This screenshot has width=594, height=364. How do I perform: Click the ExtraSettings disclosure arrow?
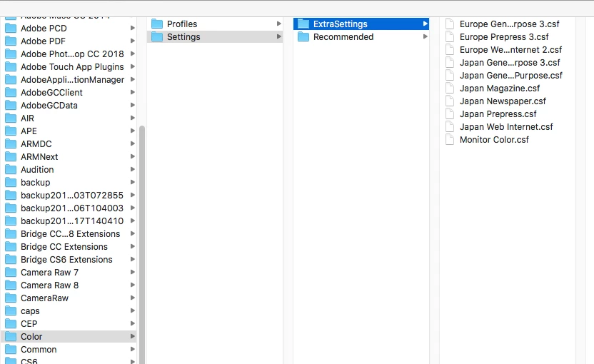coord(425,24)
